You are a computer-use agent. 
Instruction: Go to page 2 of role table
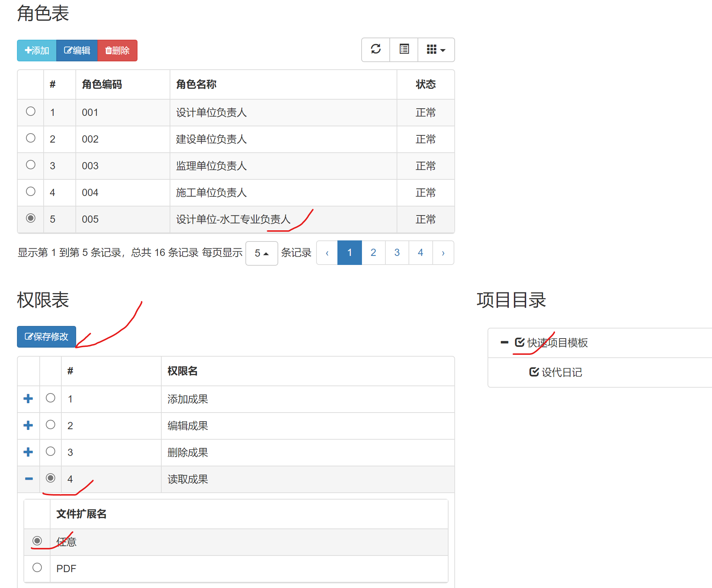click(x=373, y=253)
